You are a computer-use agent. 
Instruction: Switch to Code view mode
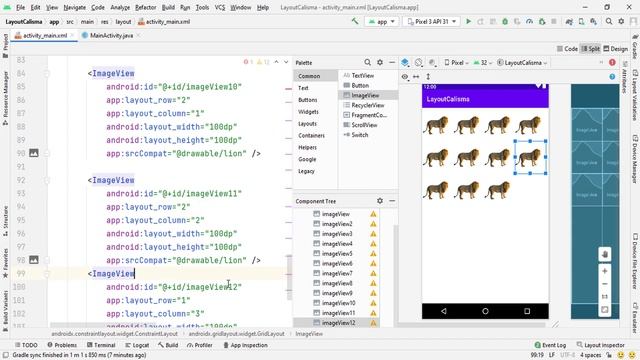(568, 49)
